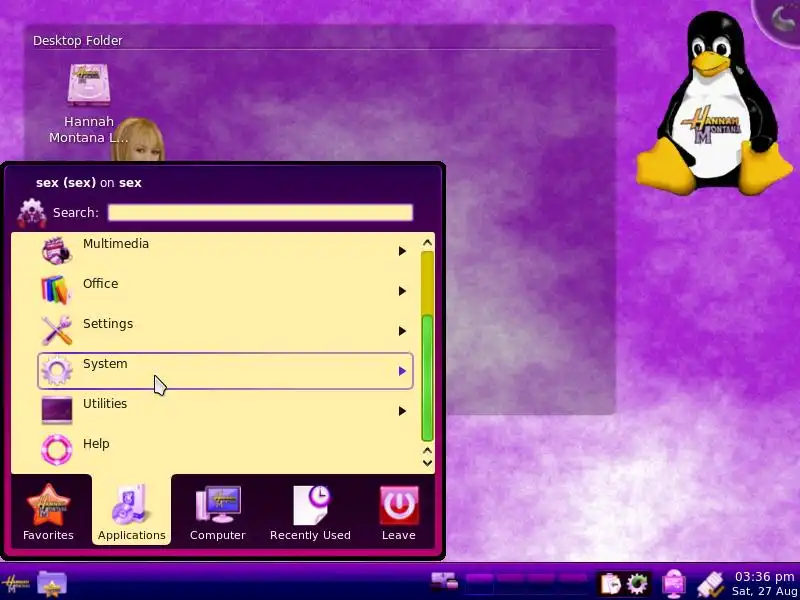The height and width of the screenshot is (600, 800).
Task: Click in the menu Search field
Action: coord(260,213)
